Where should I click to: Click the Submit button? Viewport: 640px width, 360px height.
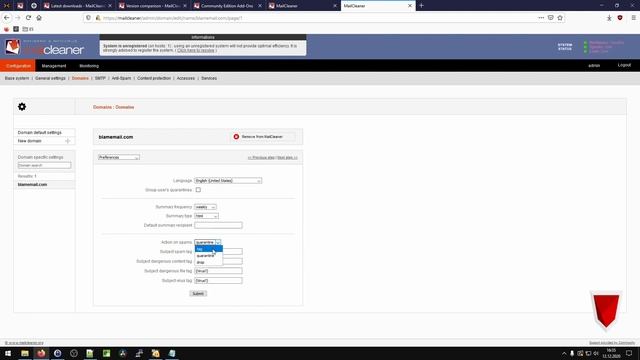click(198, 293)
